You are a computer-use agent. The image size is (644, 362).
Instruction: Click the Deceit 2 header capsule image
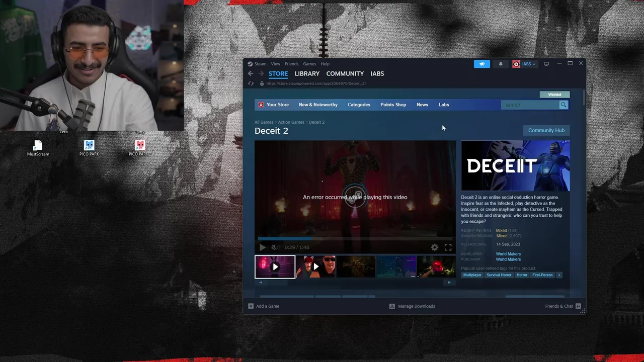pyautogui.click(x=515, y=166)
